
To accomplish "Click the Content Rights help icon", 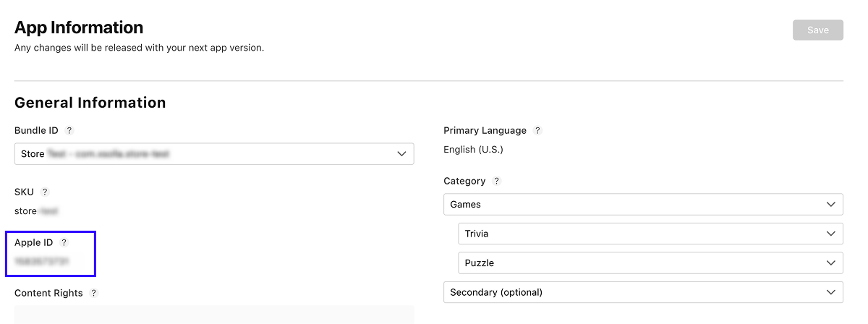I will (x=94, y=294).
